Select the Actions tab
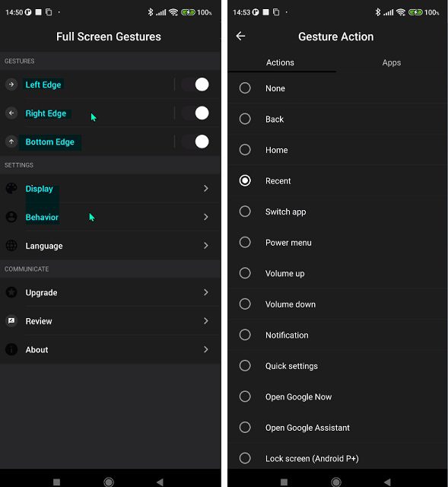The height and width of the screenshot is (487, 448). click(x=280, y=62)
